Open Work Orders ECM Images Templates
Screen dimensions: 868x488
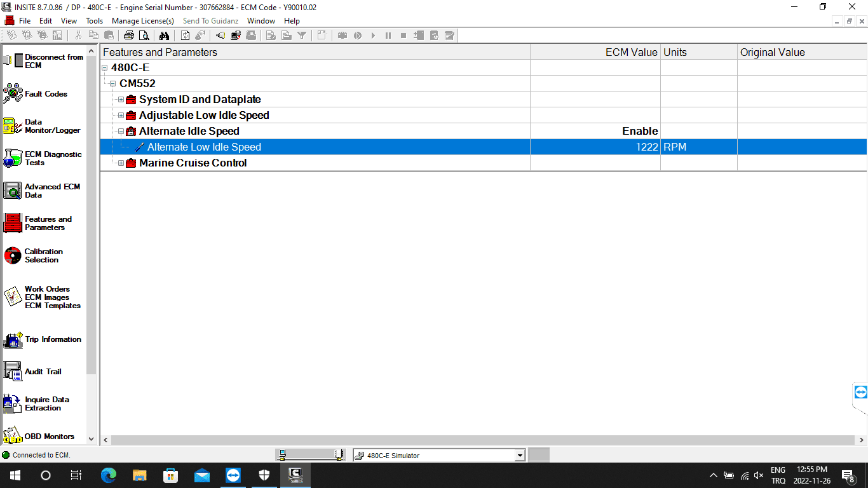pyautogui.click(x=13, y=297)
